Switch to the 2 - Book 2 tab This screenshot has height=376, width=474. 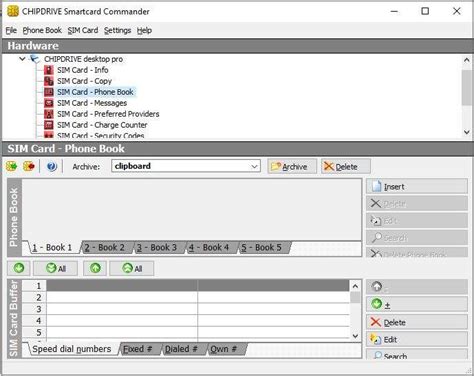click(105, 248)
